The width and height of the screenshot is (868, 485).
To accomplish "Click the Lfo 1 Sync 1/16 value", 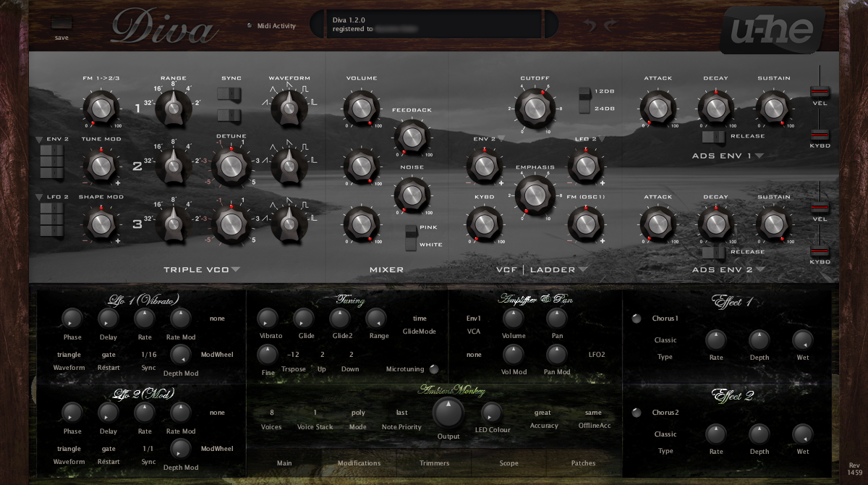I will tap(148, 355).
